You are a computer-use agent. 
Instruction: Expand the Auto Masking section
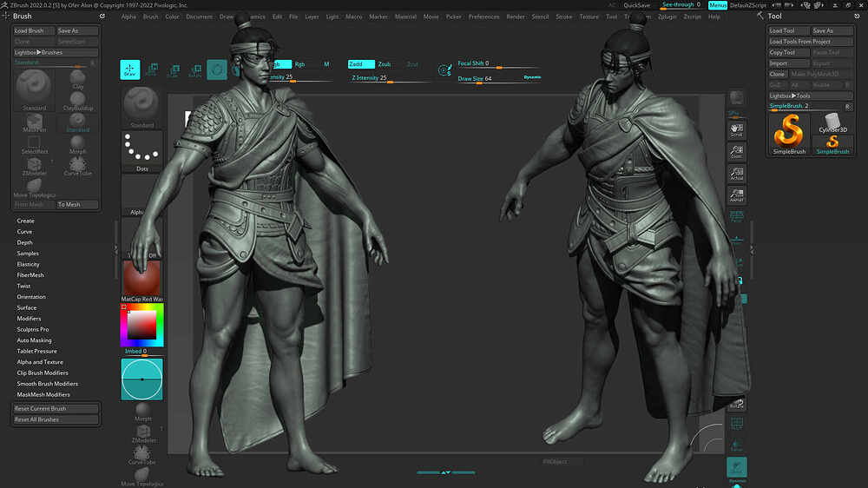pyautogui.click(x=35, y=340)
